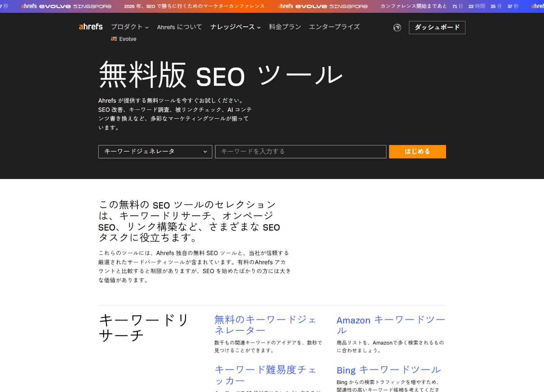
Task: Click the カンファレンス開始まであと countdown label
Action: pyautogui.click(x=413, y=6)
